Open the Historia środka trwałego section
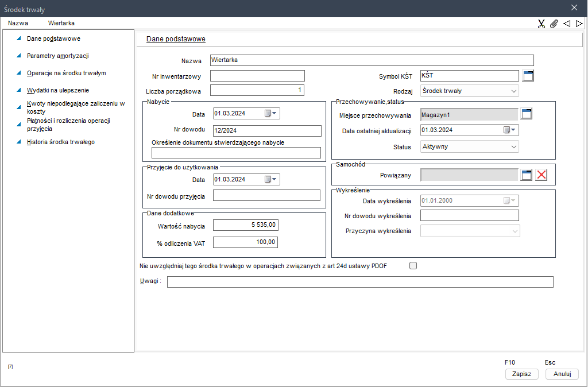Image resolution: width=588 pixels, height=387 pixels. [61, 142]
